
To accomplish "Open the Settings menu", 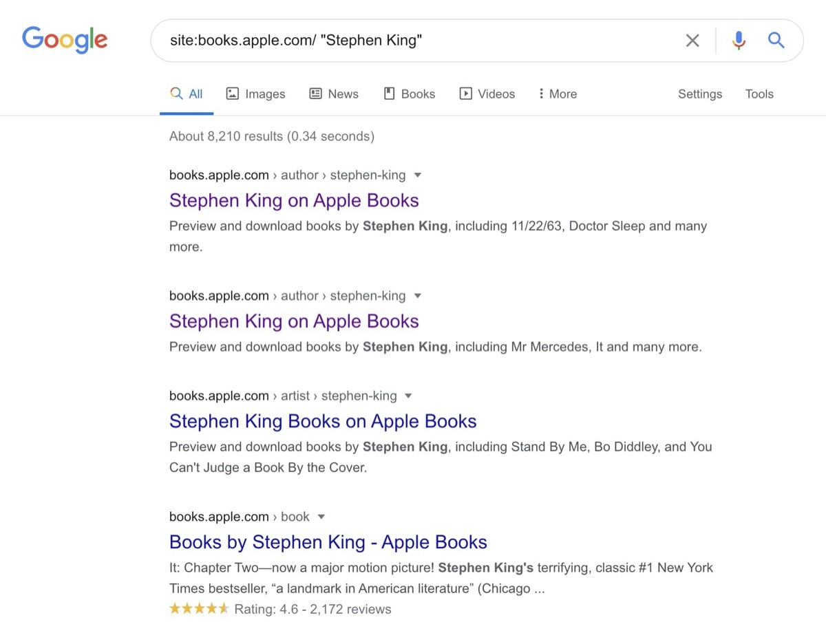I will point(699,94).
